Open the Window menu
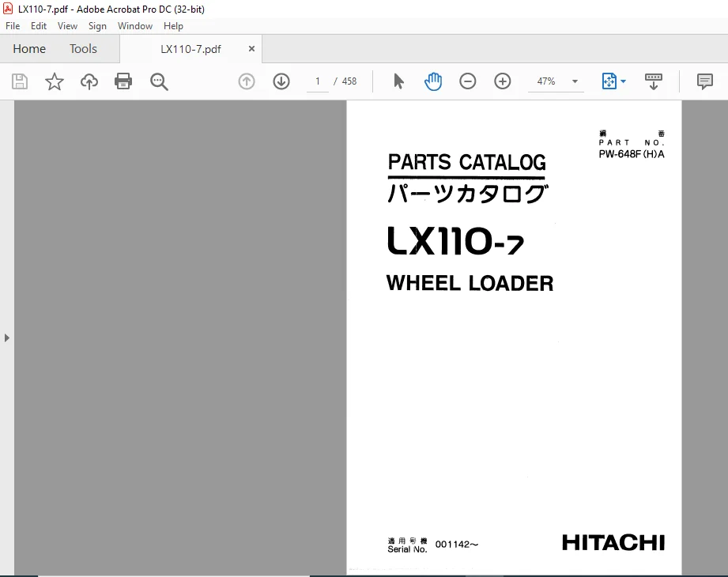This screenshot has width=728, height=577. [135, 26]
